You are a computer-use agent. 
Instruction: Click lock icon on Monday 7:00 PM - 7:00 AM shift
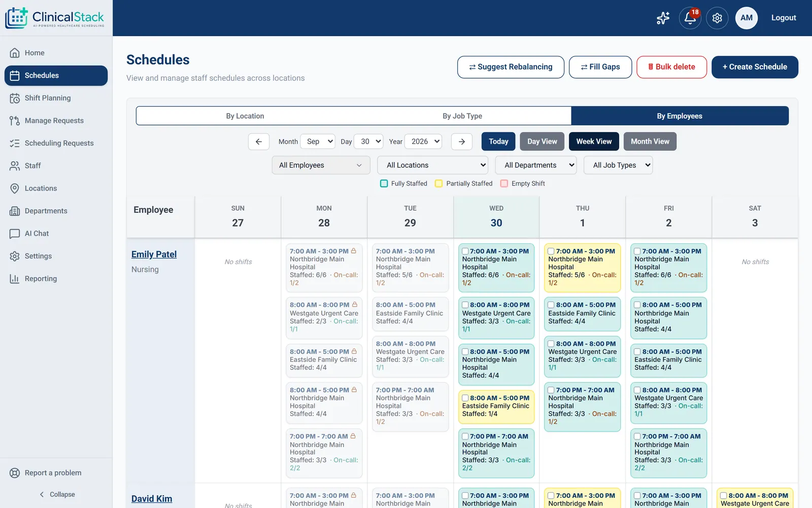(x=353, y=436)
